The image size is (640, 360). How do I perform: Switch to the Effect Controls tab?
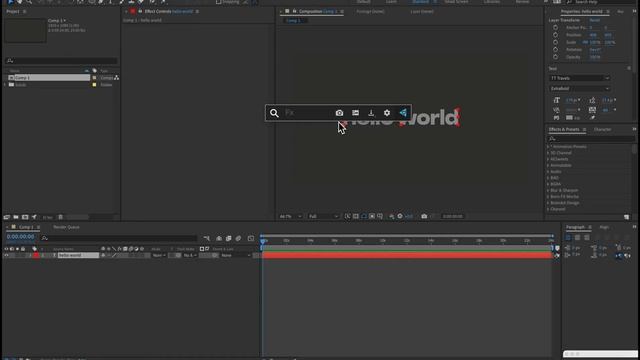168,11
